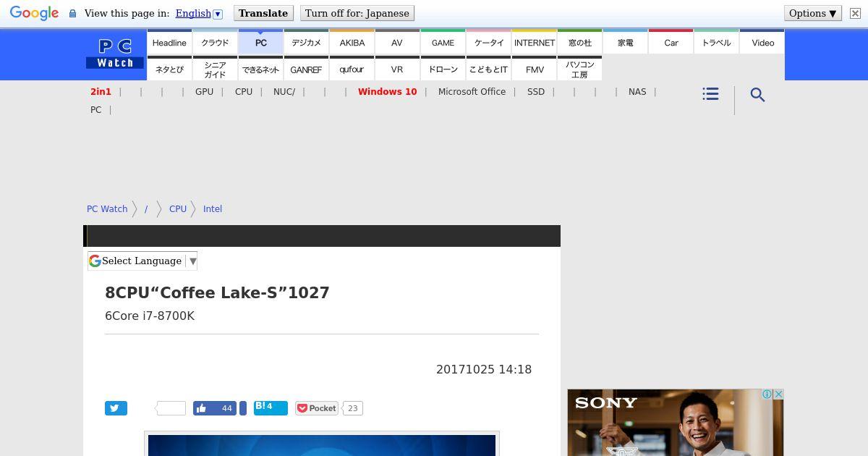Viewport: 868px width, 456px height.
Task: Open the Headline tab
Action: pyautogui.click(x=169, y=42)
